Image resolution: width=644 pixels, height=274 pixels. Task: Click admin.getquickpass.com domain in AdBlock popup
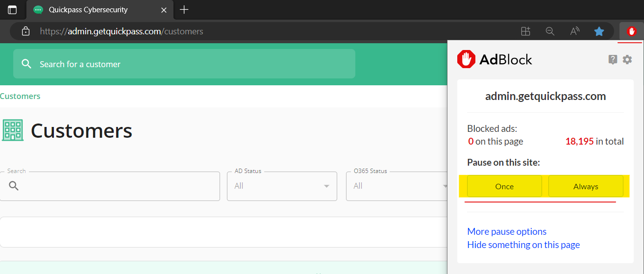pyautogui.click(x=545, y=96)
